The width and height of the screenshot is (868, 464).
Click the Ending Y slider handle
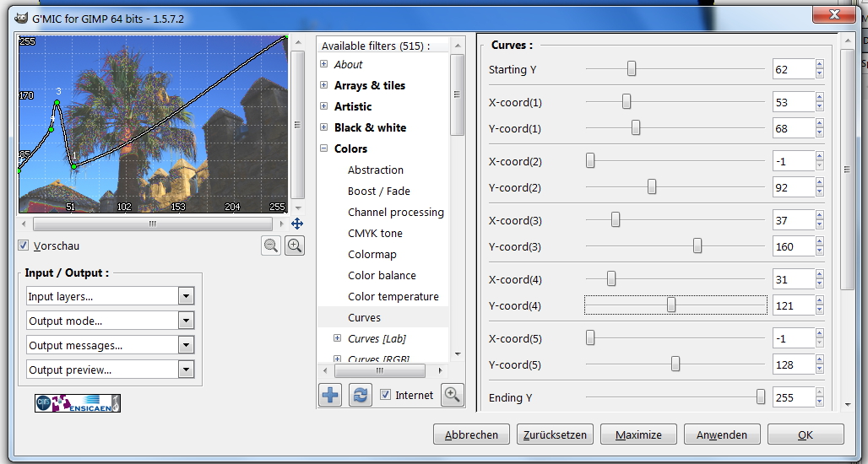[761, 397]
